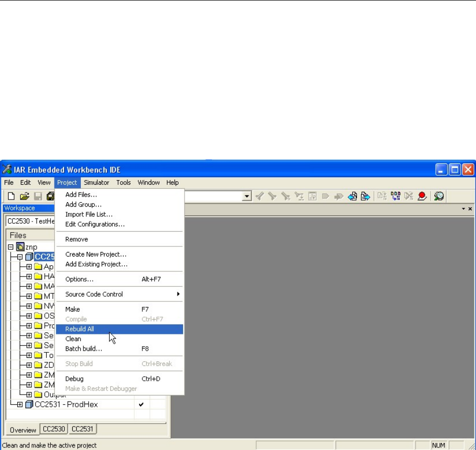
Task: Click the OS folder icon in Files tree
Action: (38, 316)
